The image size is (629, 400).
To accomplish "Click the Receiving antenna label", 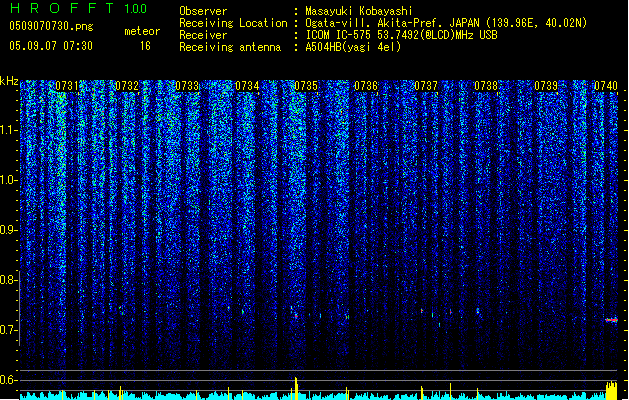I will [x=230, y=47].
